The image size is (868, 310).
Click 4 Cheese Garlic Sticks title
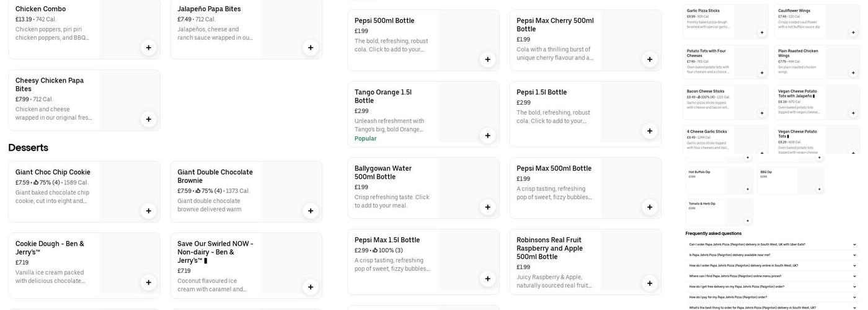point(706,131)
